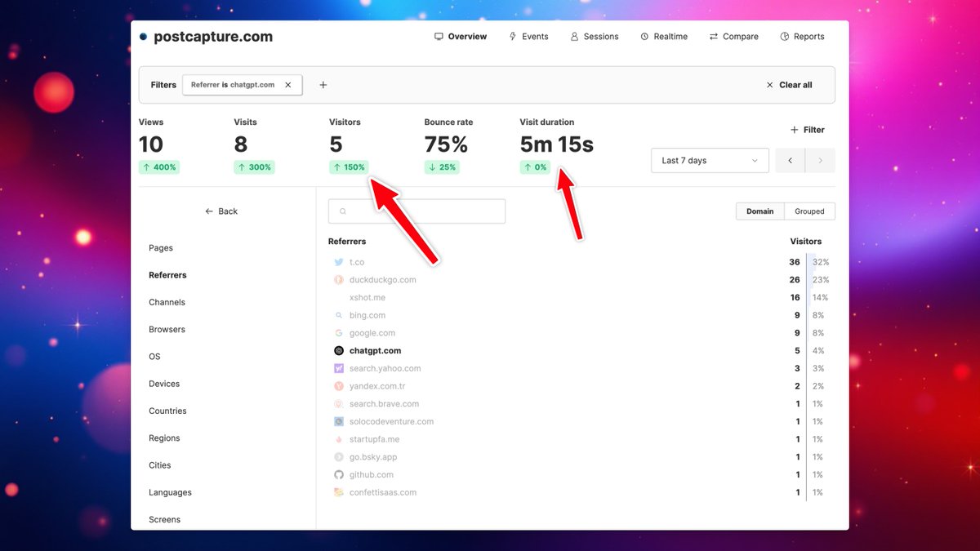Select Countries in sidebar
Image resolution: width=980 pixels, height=551 pixels.
tap(167, 411)
